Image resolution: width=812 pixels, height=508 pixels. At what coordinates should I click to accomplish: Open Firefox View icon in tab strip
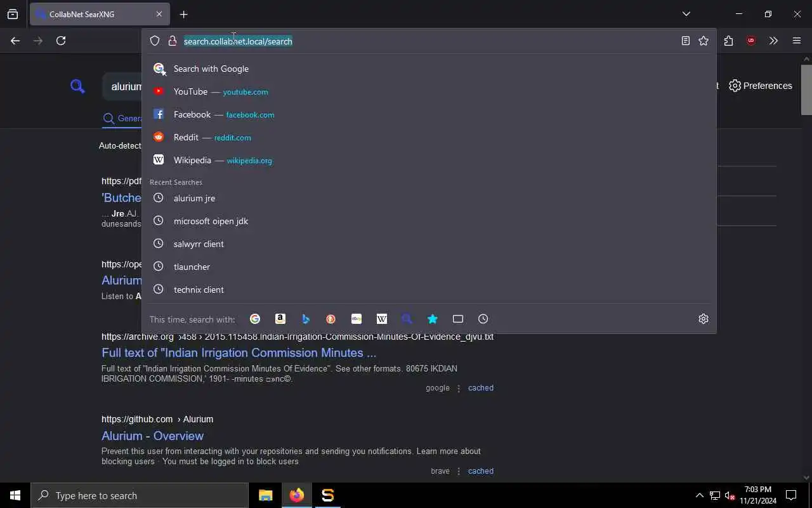pyautogui.click(x=13, y=14)
